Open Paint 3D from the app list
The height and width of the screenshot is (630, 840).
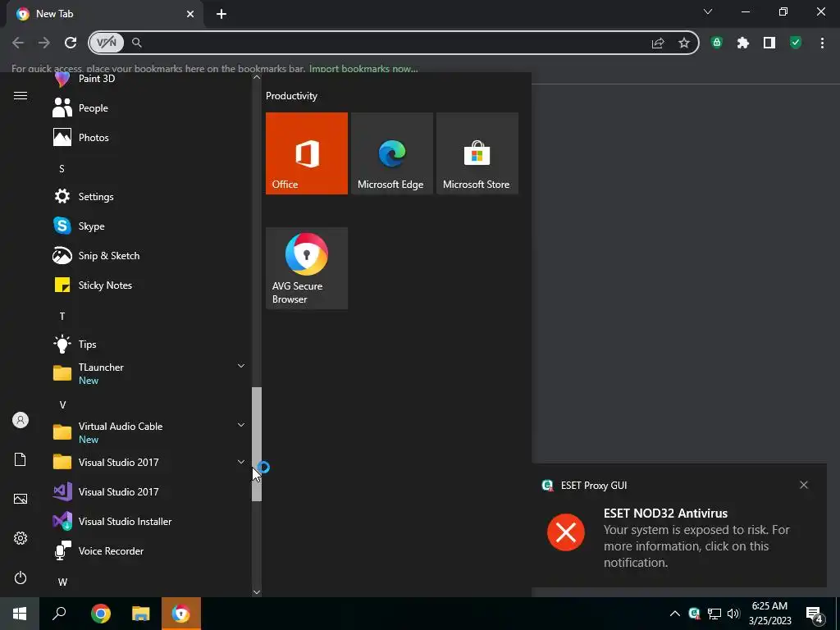[150, 79]
